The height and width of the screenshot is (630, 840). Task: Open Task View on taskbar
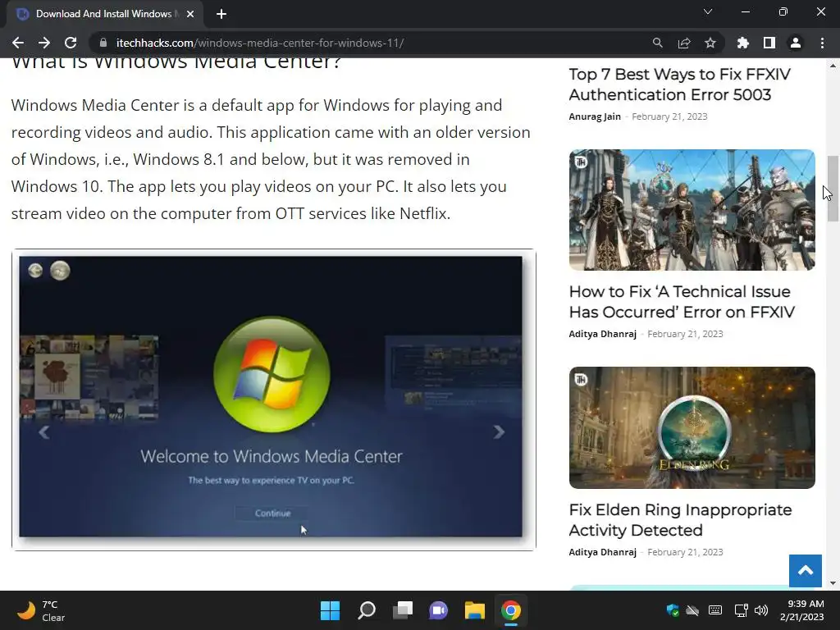click(403, 610)
